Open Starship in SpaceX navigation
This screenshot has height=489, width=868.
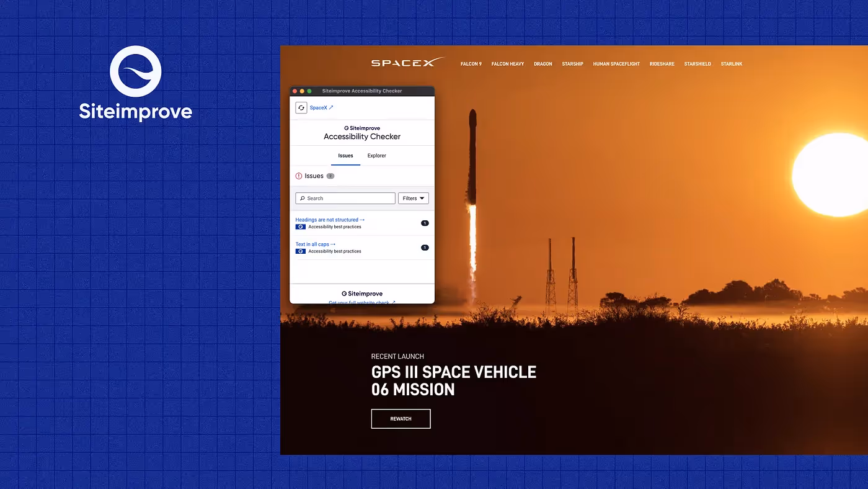point(572,64)
